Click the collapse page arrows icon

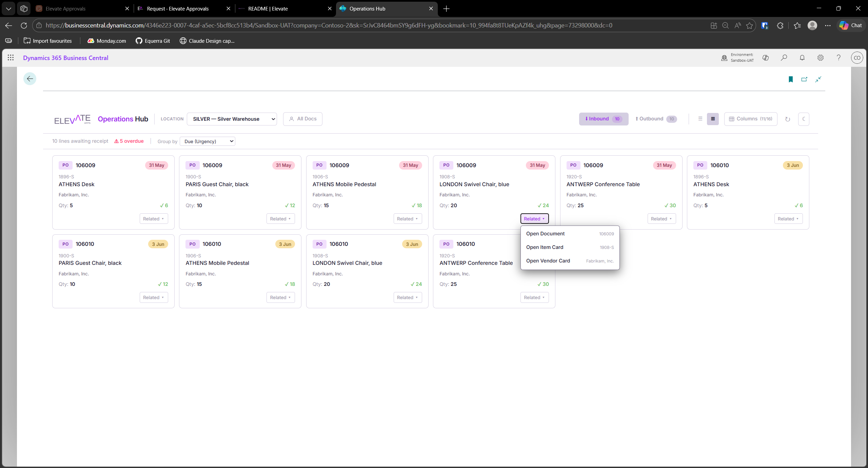click(x=818, y=79)
